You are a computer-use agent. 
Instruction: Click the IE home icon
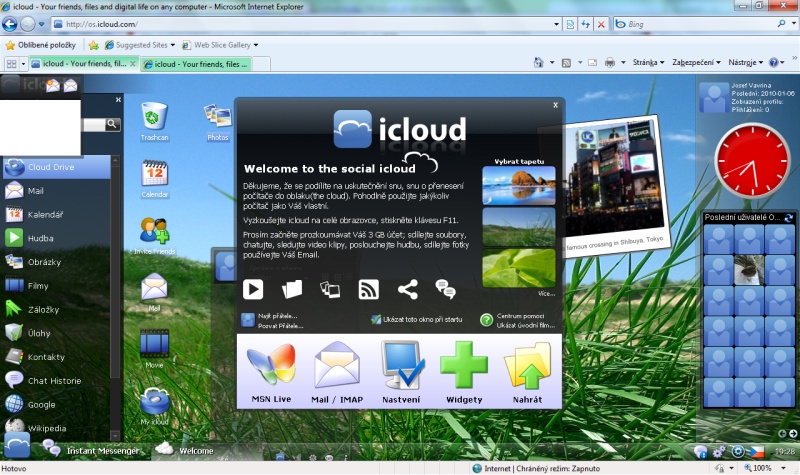click(539, 62)
